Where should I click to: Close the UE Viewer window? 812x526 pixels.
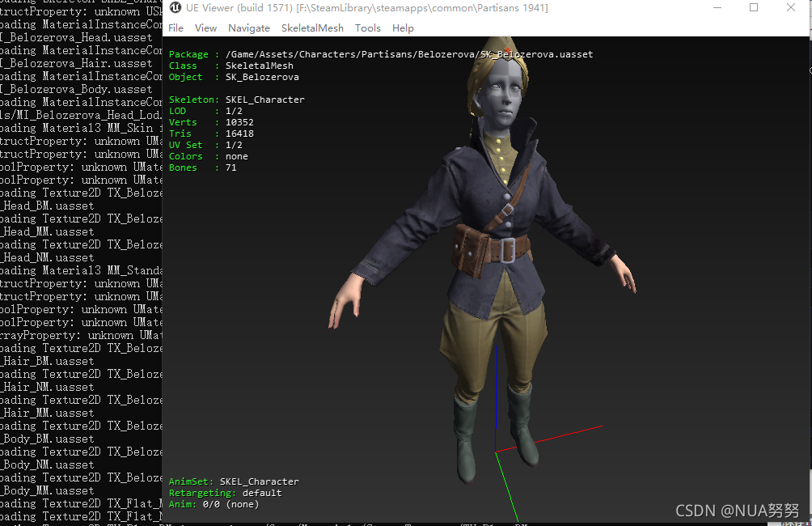click(x=791, y=8)
